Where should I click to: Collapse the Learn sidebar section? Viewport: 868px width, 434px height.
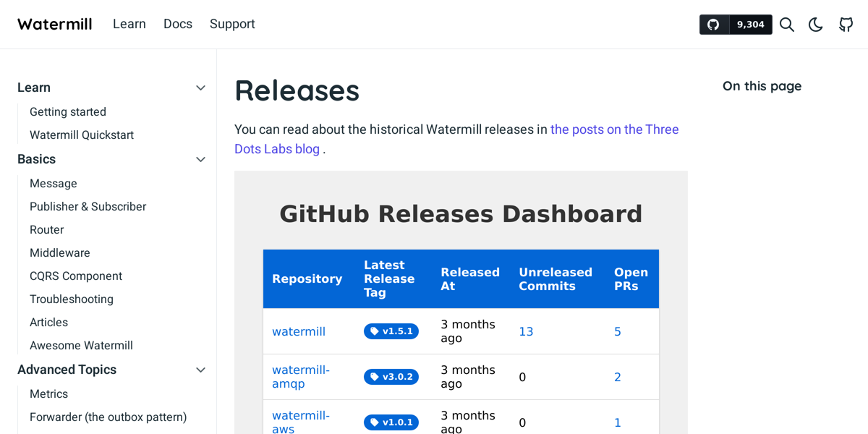click(x=200, y=87)
